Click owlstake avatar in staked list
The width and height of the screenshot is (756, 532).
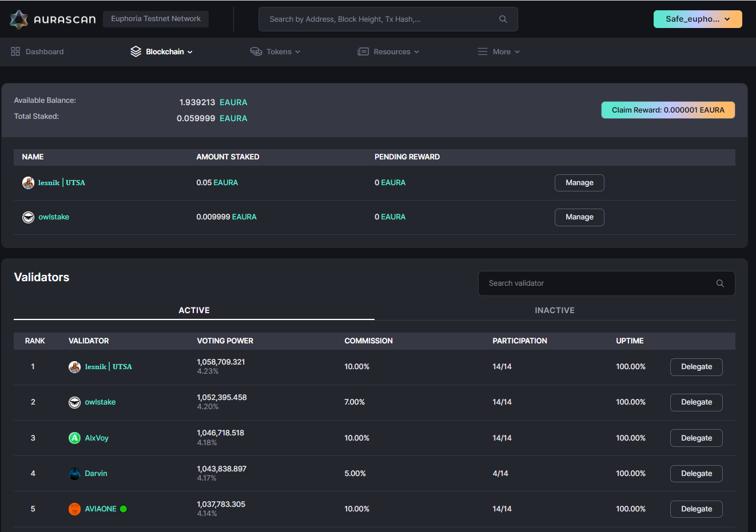28,217
